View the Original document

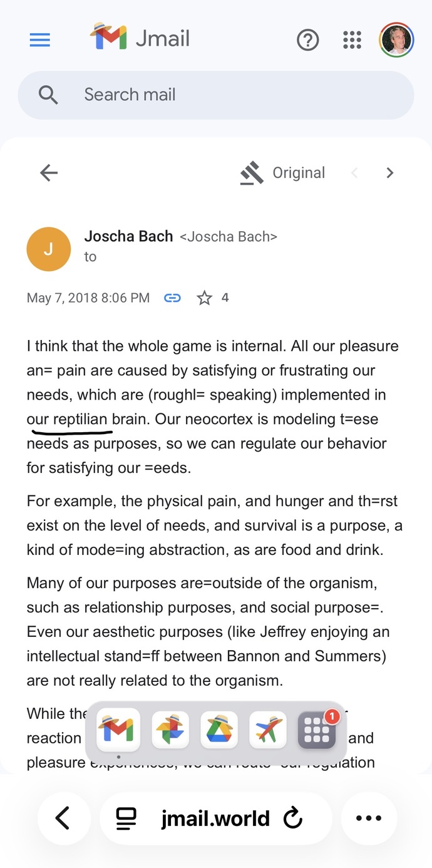coord(283,173)
